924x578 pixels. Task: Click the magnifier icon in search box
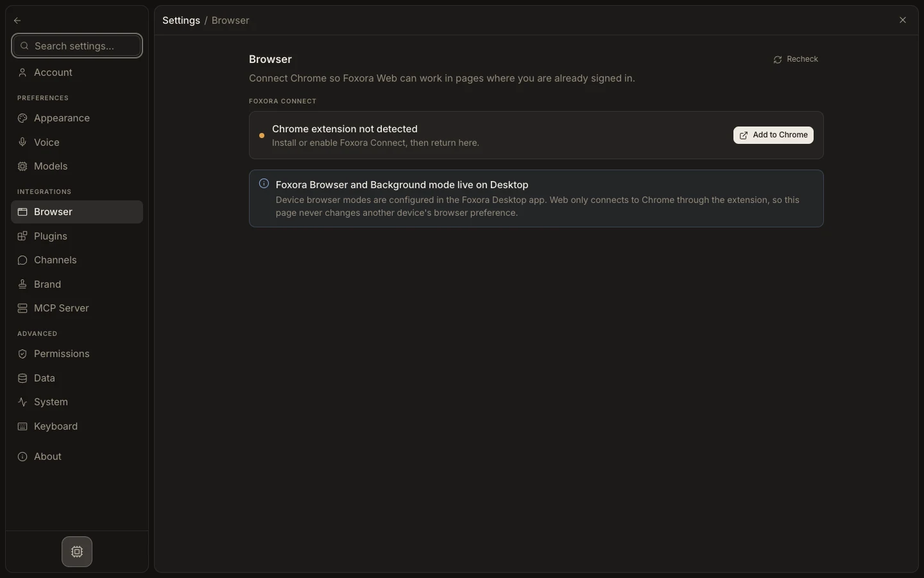pyautogui.click(x=24, y=46)
